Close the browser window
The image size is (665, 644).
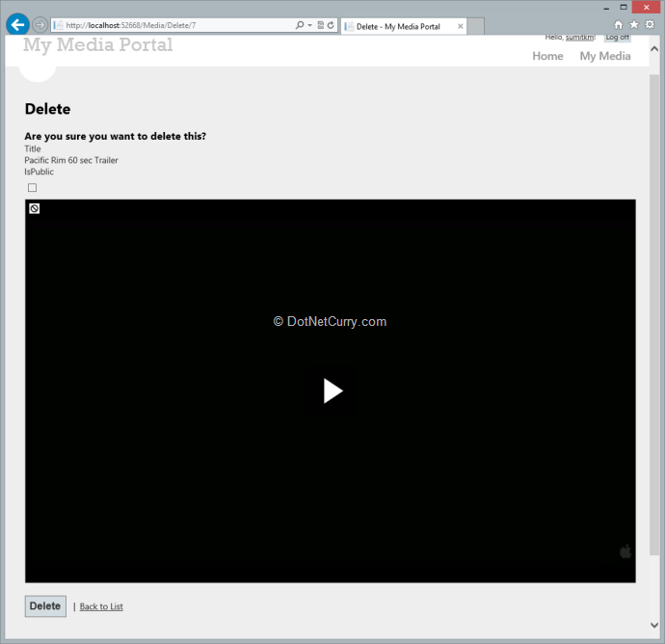pos(647,7)
